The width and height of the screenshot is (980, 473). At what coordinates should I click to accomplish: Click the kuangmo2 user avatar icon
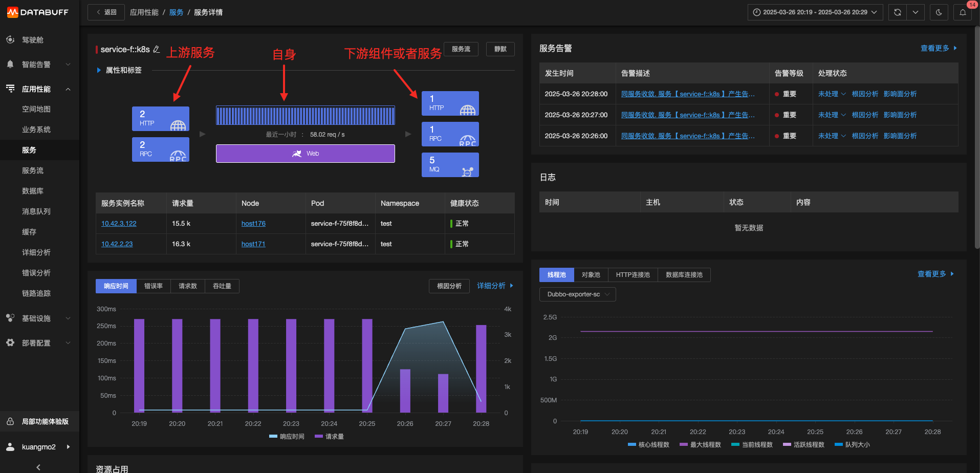10,447
